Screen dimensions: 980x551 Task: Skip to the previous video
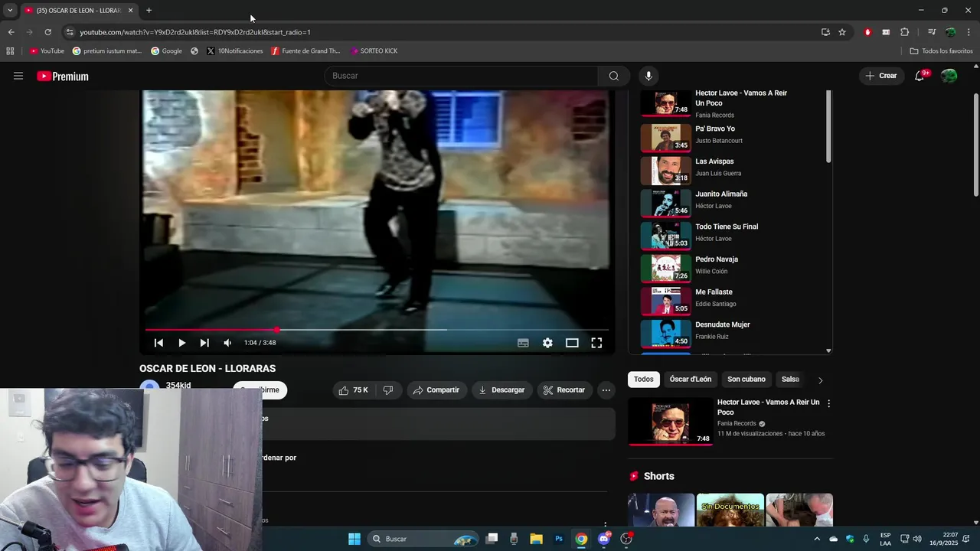pyautogui.click(x=158, y=343)
